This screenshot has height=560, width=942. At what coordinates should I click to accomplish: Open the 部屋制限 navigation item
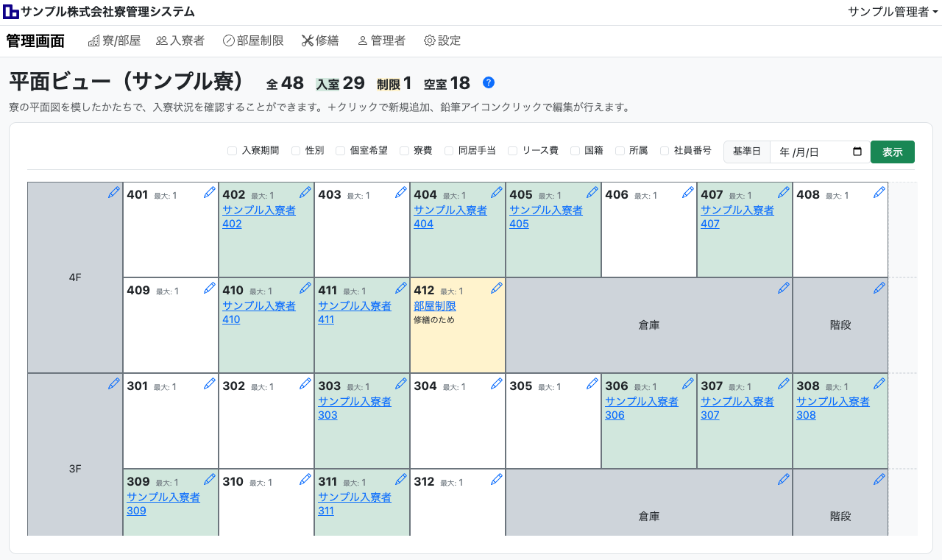tap(253, 40)
